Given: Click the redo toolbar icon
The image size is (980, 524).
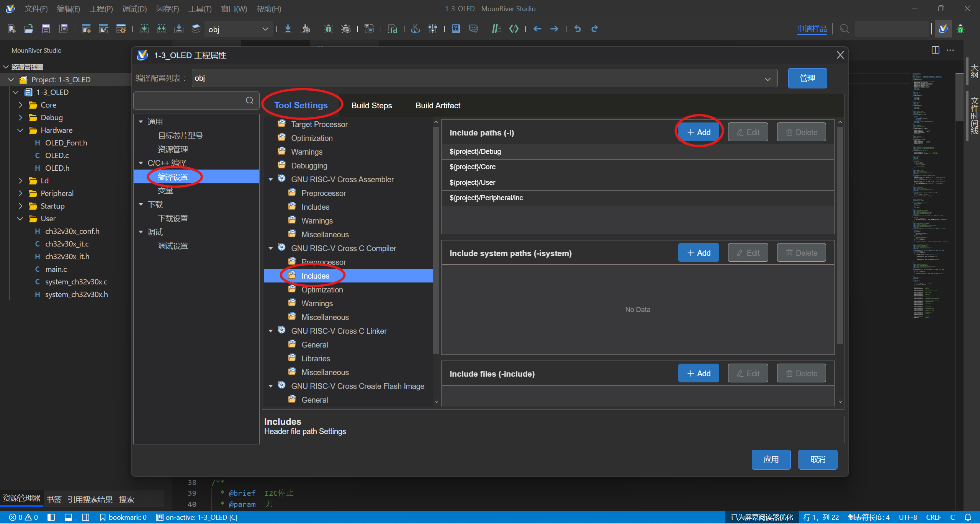Looking at the screenshot, I should coord(595,29).
